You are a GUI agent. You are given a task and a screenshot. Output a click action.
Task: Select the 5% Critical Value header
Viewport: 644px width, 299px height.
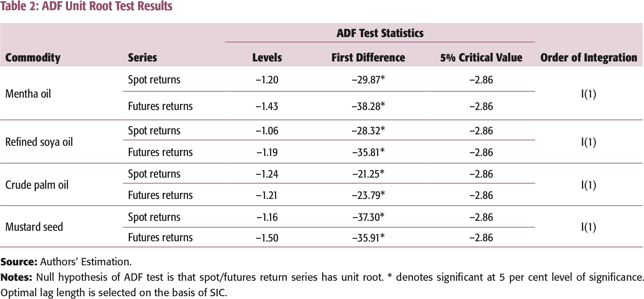[x=481, y=57]
